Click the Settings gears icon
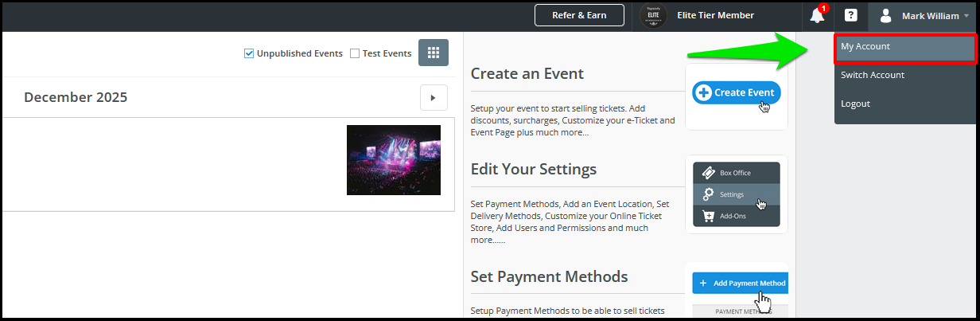980x321 pixels. [x=708, y=194]
